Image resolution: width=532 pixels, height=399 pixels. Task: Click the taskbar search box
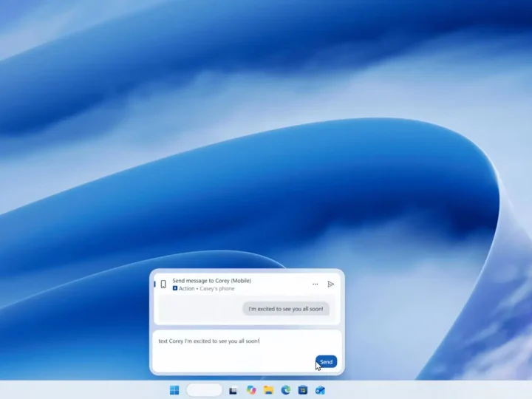pyautogui.click(x=204, y=390)
